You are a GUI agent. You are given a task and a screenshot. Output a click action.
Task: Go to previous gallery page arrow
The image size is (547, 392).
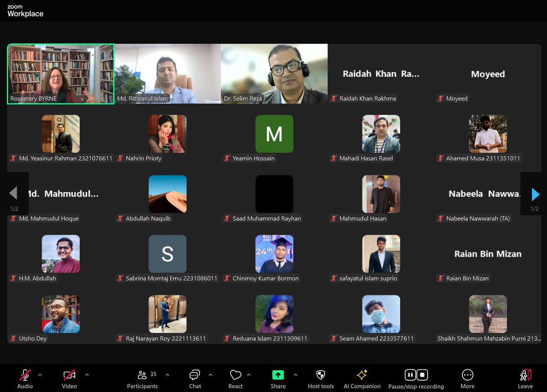(x=14, y=194)
